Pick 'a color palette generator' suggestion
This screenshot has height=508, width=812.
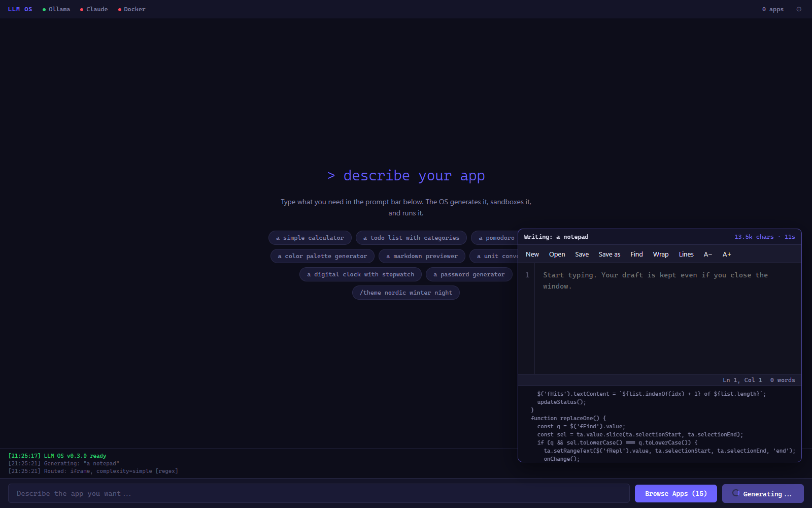pos(322,256)
